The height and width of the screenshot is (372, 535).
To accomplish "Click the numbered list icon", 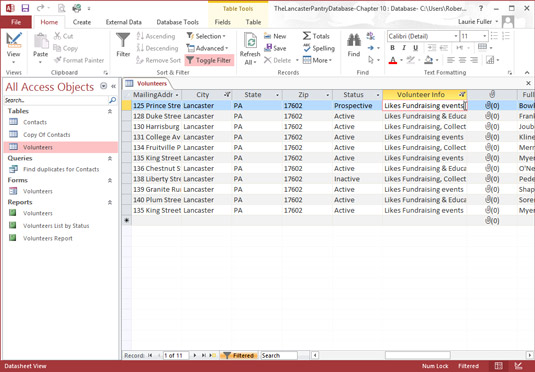I will [506, 36].
